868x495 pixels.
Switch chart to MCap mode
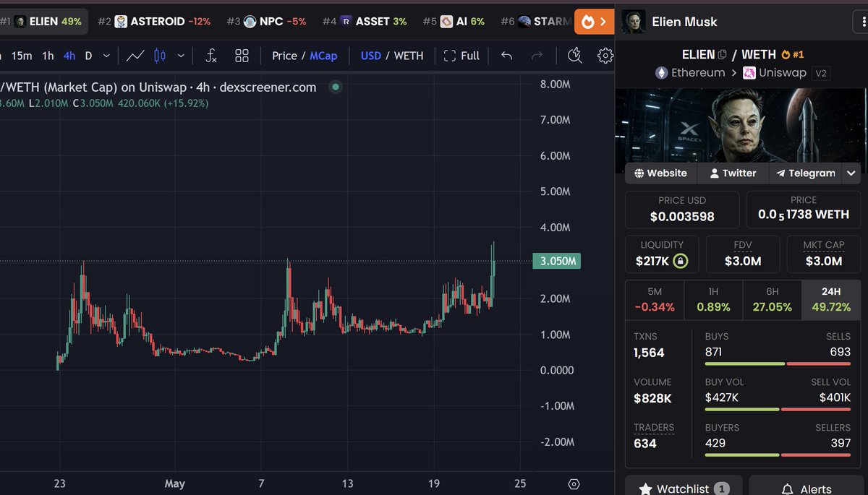pyautogui.click(x=323, y=56)
